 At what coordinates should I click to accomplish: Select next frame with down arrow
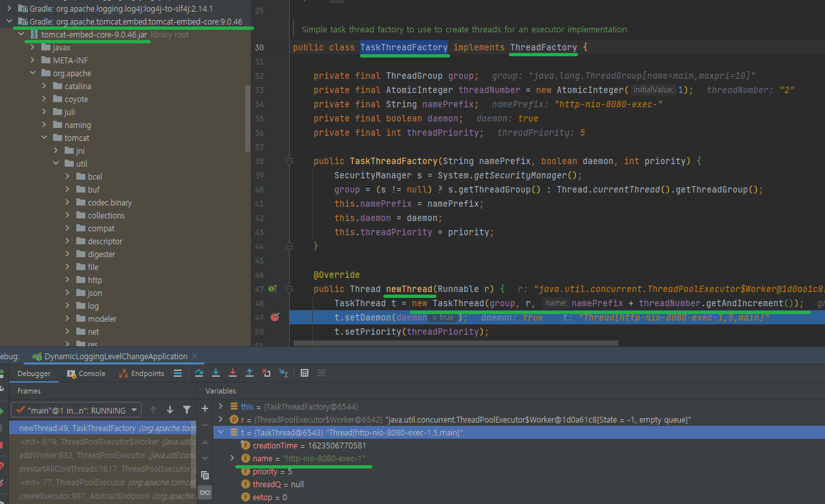pos(170,410)
